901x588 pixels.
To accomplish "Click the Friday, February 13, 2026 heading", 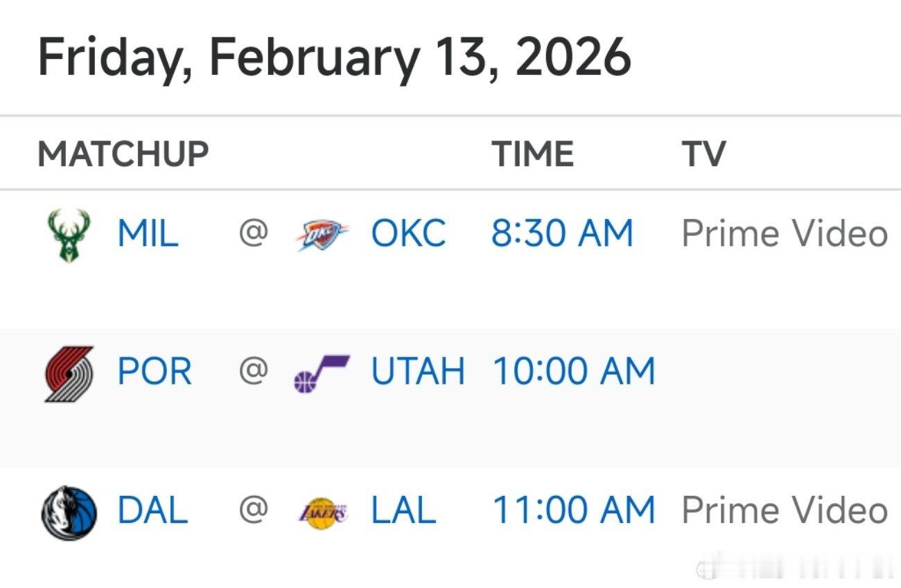I will [x=334, y=57].
